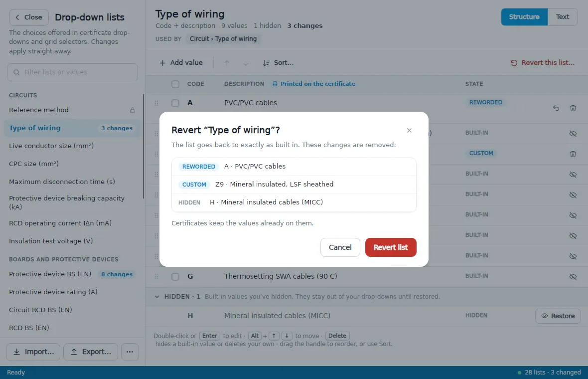
Task: Click the Import... button
Action: [x=33, y=352]
